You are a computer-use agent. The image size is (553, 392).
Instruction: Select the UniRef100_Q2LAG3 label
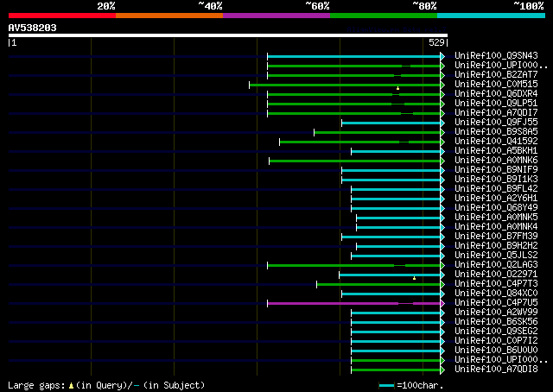(x=496, y=265)
